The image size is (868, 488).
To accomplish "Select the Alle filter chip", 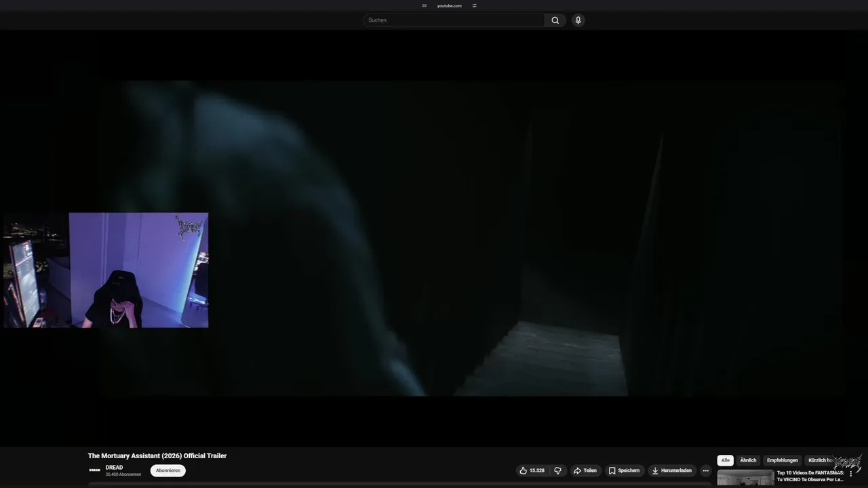I will point(725,460).
